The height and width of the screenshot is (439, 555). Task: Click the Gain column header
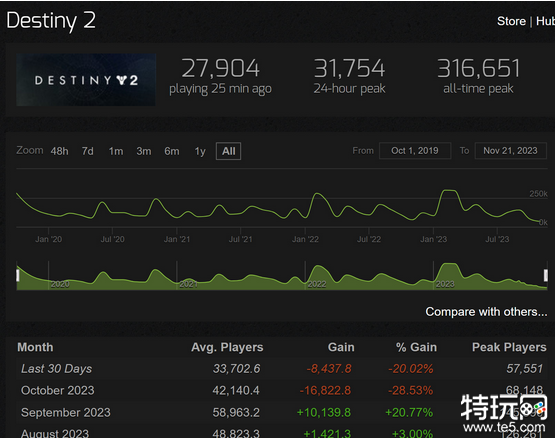point(341,347)
